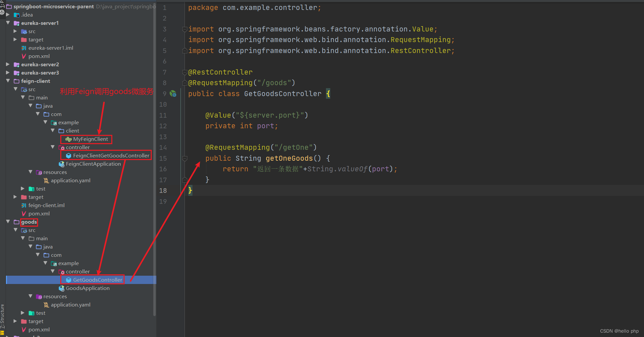The height and width of the screenshot is (337, 644).
Task: Click the resources folder icon in goods
Action: [x=39, y=297]
